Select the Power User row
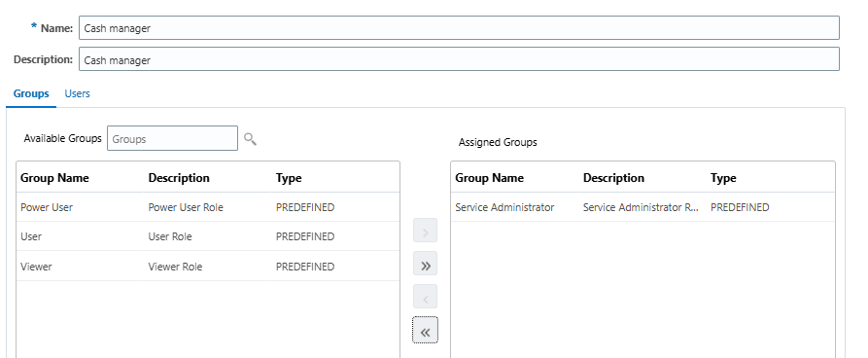This screenshot has height=358, width=868. point(208,207)
